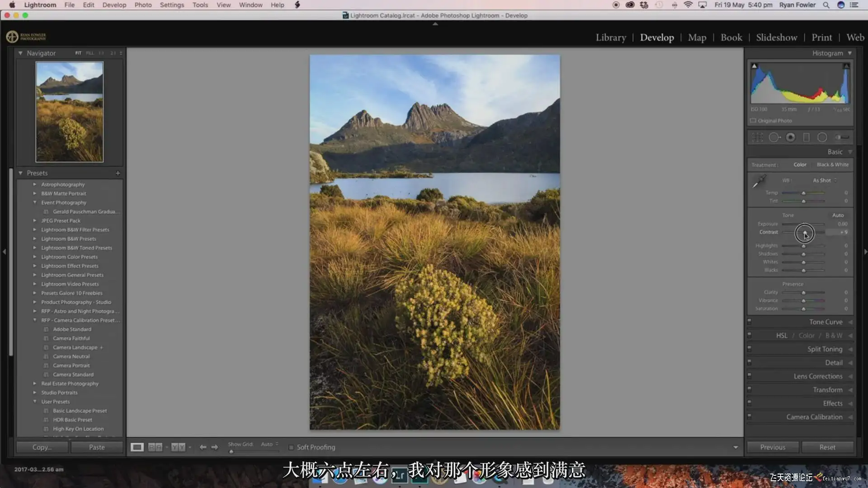Switch treatment to Black & White
868x488 pixels.
(832, 164)
